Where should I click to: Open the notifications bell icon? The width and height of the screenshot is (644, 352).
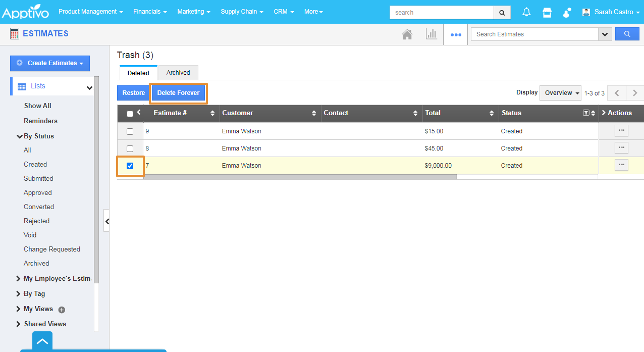click(526, 12)
